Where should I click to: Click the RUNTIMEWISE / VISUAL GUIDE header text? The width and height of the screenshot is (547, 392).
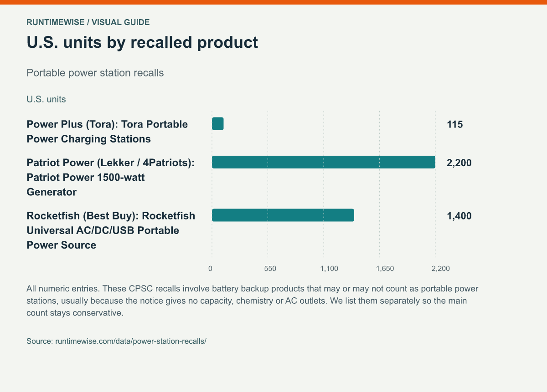(88, 22)
